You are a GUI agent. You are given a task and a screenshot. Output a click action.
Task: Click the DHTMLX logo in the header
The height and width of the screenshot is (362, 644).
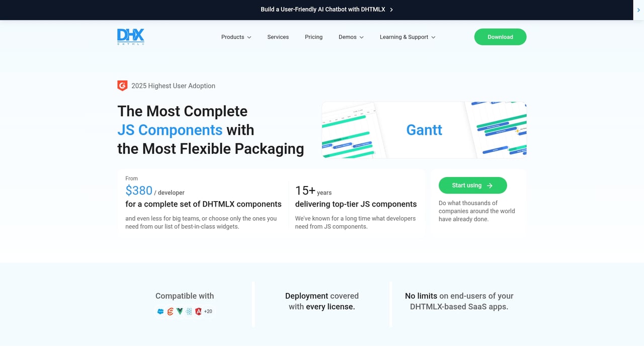[130, 36]
